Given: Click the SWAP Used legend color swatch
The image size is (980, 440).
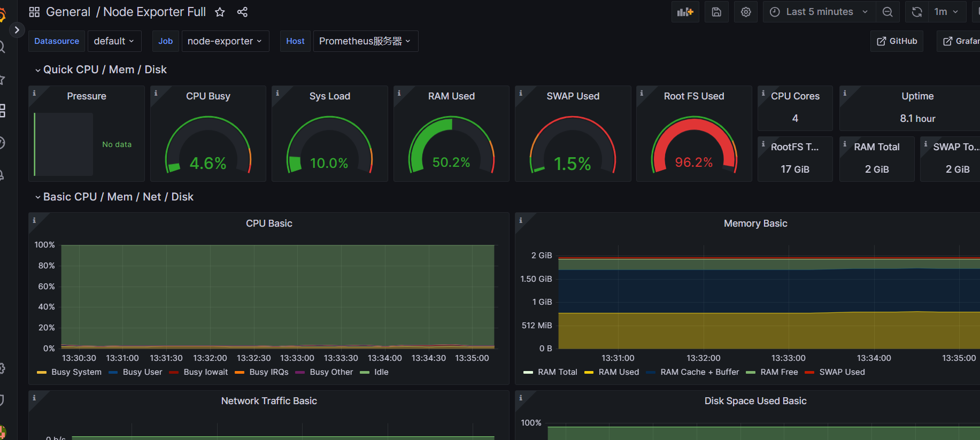Looking at the screenshot, I should 809,373.
